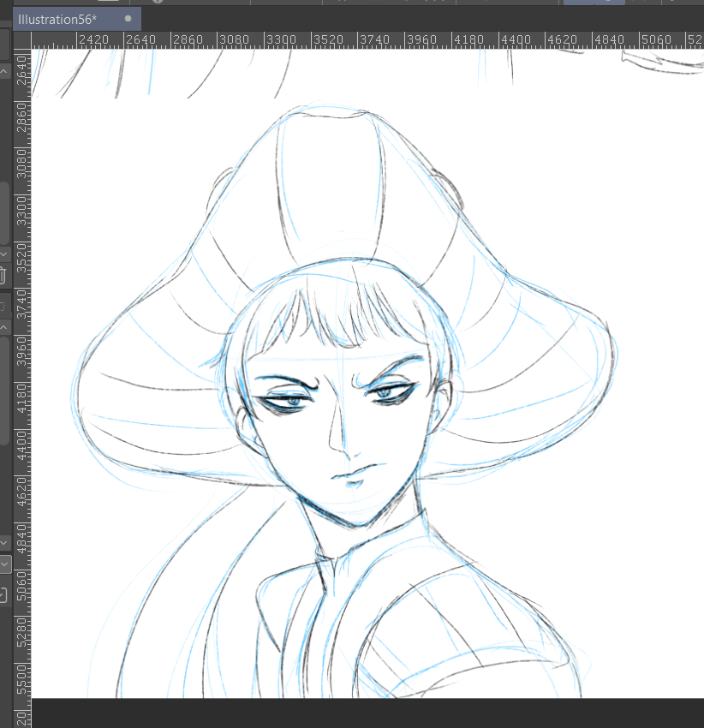Click the horizontal ruler at mark 4400
The height and width of the screenshot is (728, 704).
(516, 40)
